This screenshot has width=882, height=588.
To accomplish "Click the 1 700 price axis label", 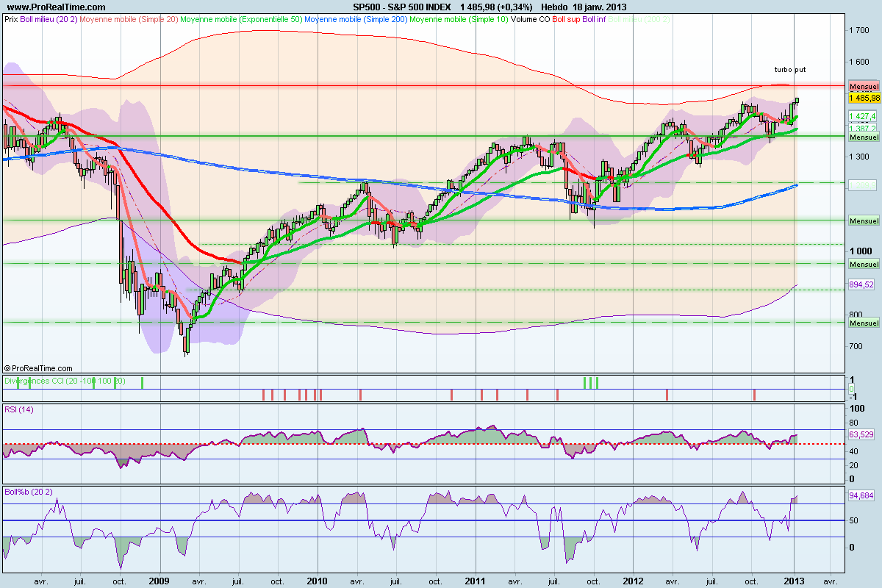I will pos(859,30).
